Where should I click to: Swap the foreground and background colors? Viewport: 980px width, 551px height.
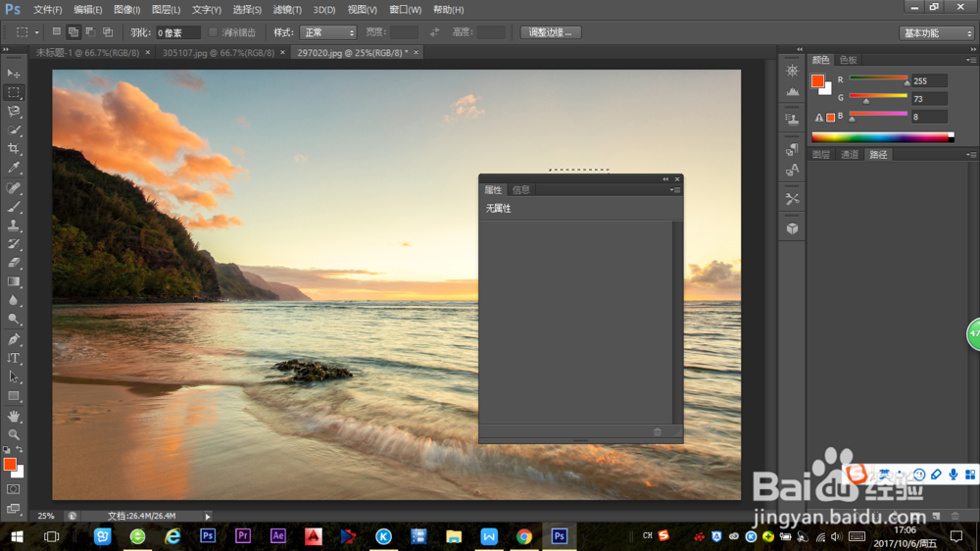pos(20,450)
